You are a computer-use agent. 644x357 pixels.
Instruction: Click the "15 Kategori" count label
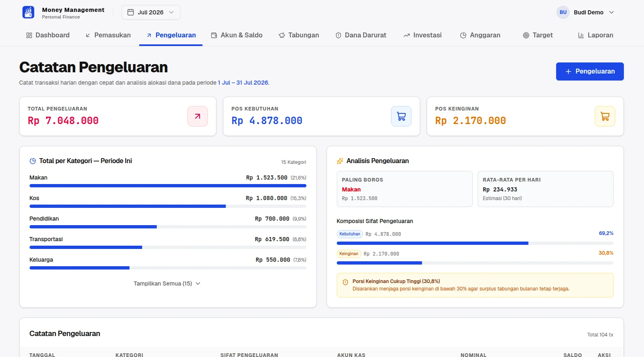pos(294,162)
